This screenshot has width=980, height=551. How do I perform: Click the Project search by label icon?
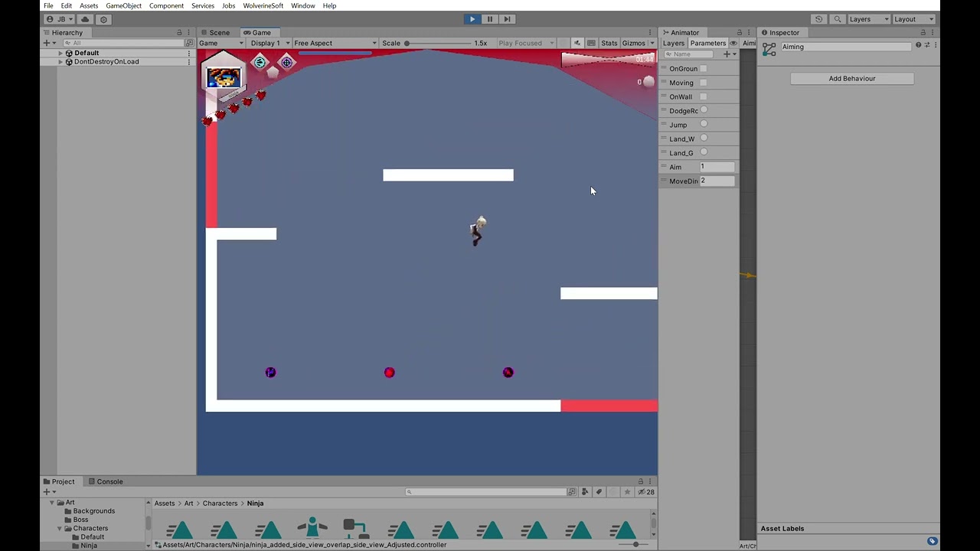599,492
